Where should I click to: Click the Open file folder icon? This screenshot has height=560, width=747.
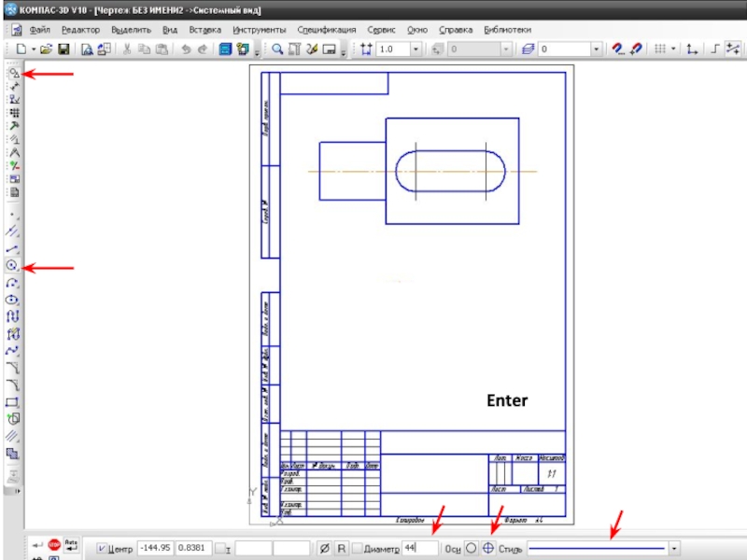[x=46, y=49]
